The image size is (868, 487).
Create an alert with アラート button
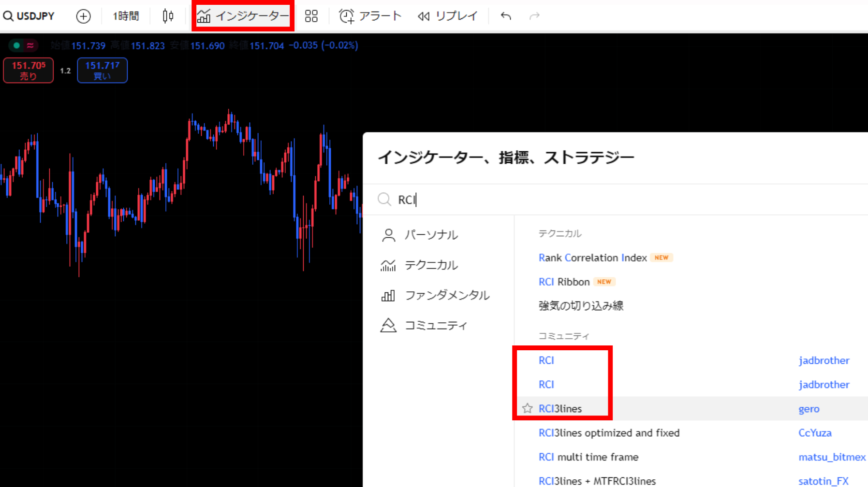click(370, 16)
